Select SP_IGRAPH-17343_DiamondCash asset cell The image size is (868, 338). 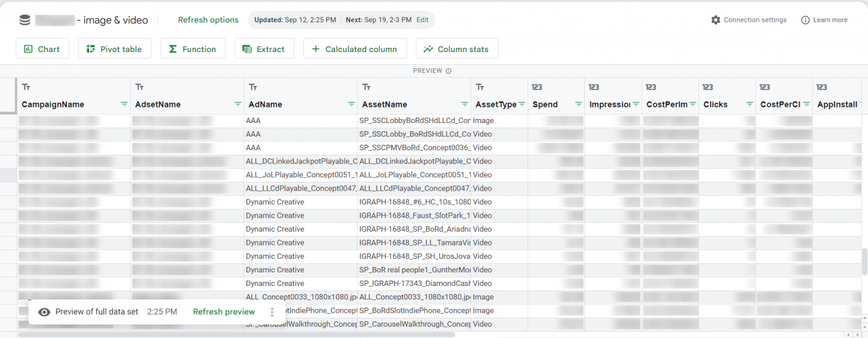[414, 283]
